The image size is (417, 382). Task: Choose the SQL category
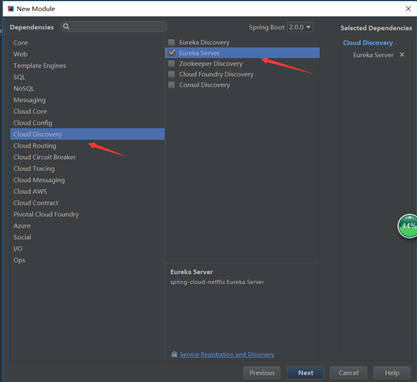click(87, 77)
